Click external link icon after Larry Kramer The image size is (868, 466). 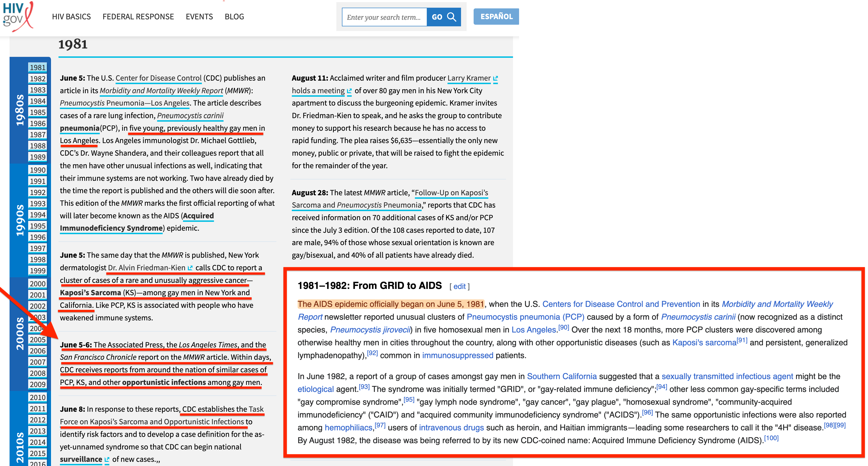[495, 79]
